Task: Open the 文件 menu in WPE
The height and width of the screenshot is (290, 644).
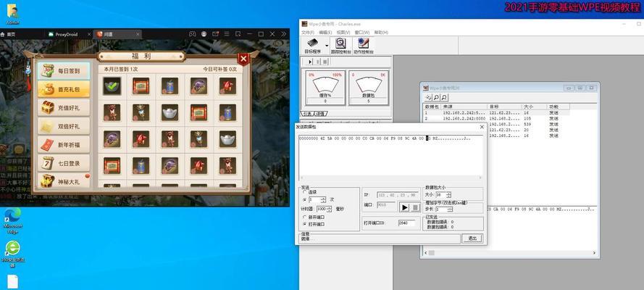Action: click(x=306, y=32)
